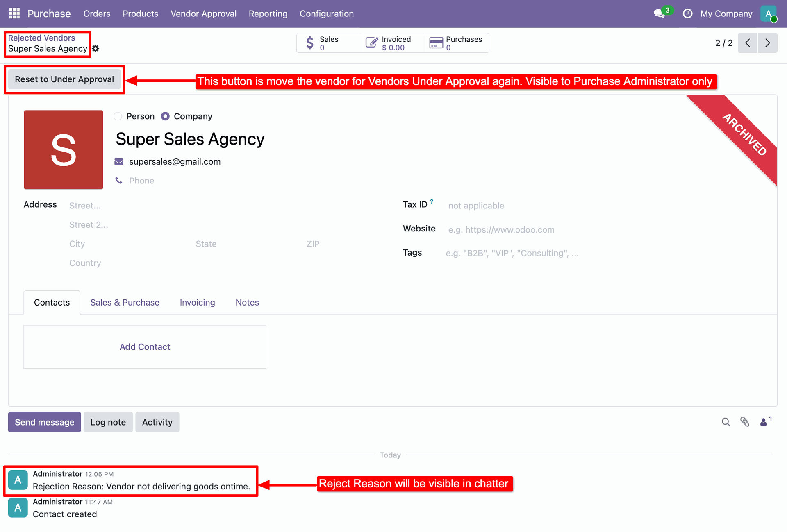Click the gear icon beside Super Sales Agency

[x=96, y=49]
